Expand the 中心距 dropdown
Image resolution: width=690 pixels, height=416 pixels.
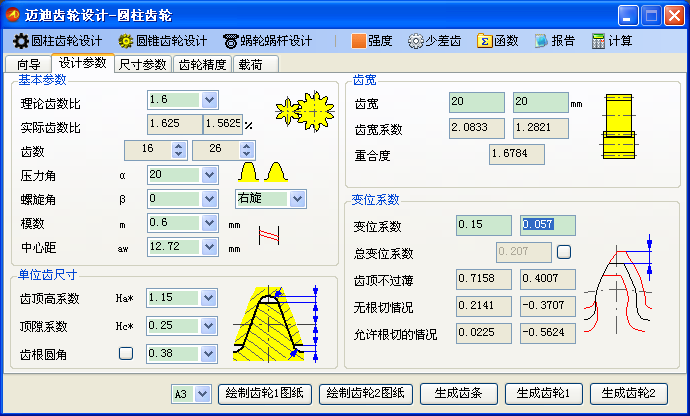209,247
